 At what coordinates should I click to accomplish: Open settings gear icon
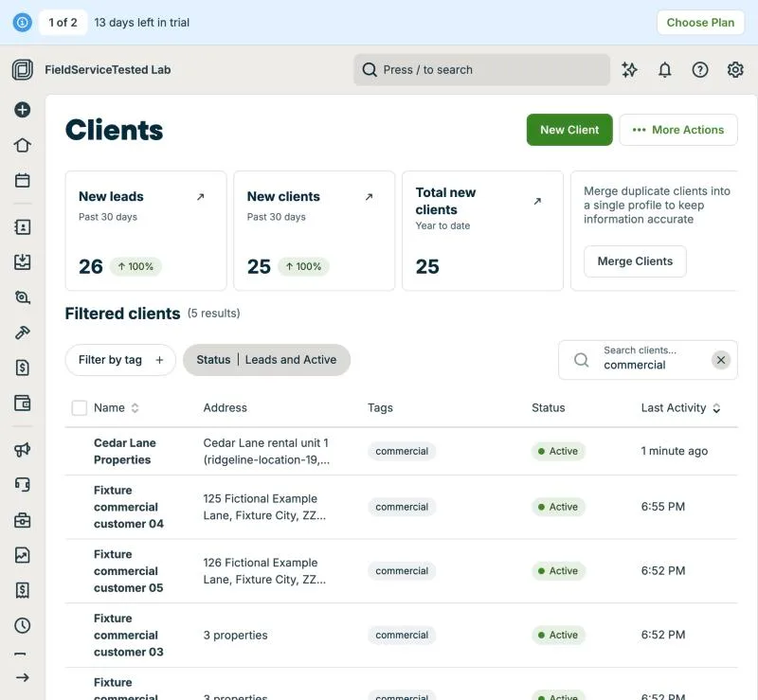[x=735, y=69]
